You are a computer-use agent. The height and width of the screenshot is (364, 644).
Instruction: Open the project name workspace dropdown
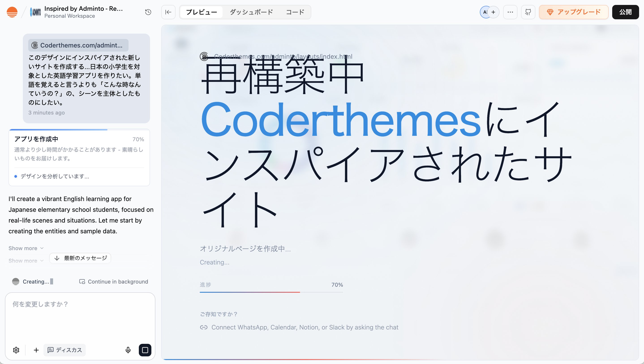pos(84,12)
